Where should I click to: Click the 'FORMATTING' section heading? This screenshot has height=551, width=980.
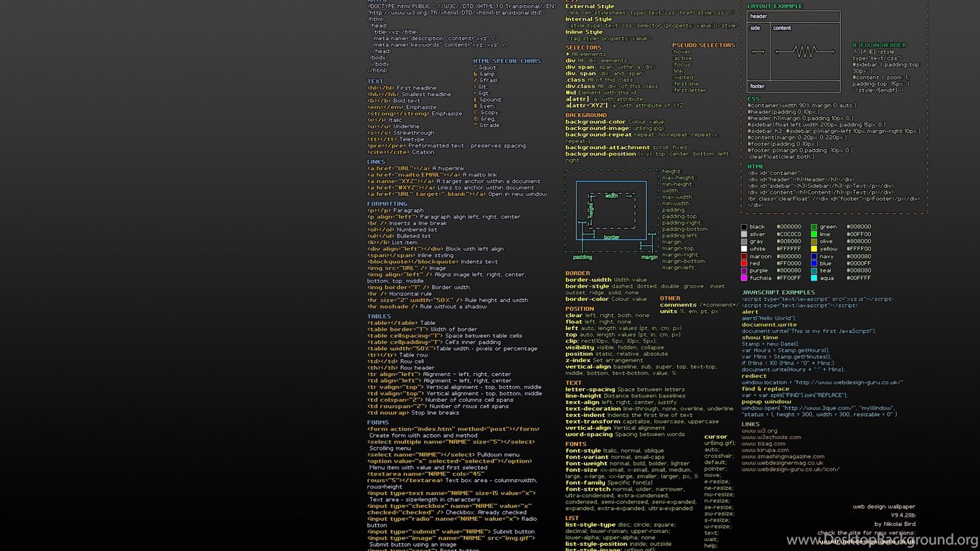point(387,204)
